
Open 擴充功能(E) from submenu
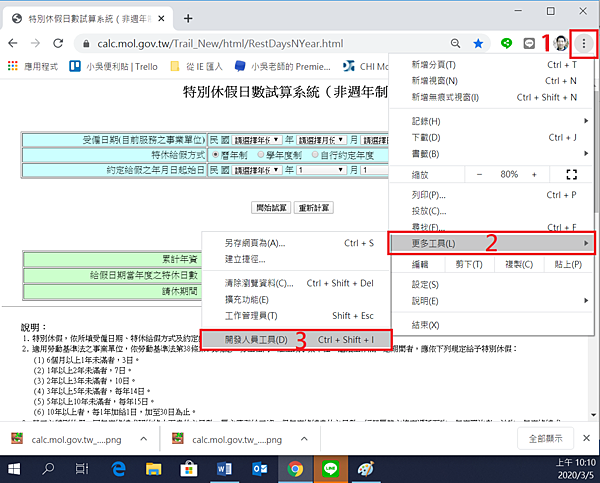[x=296, y=300]
